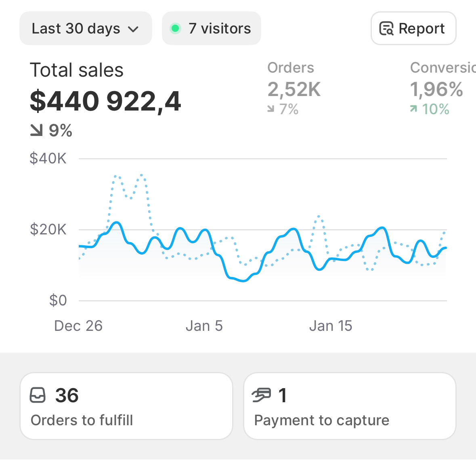Click the green conversion increase arrow
The height and width of the screenshot is (468, 476).
[x=413, y=109]
